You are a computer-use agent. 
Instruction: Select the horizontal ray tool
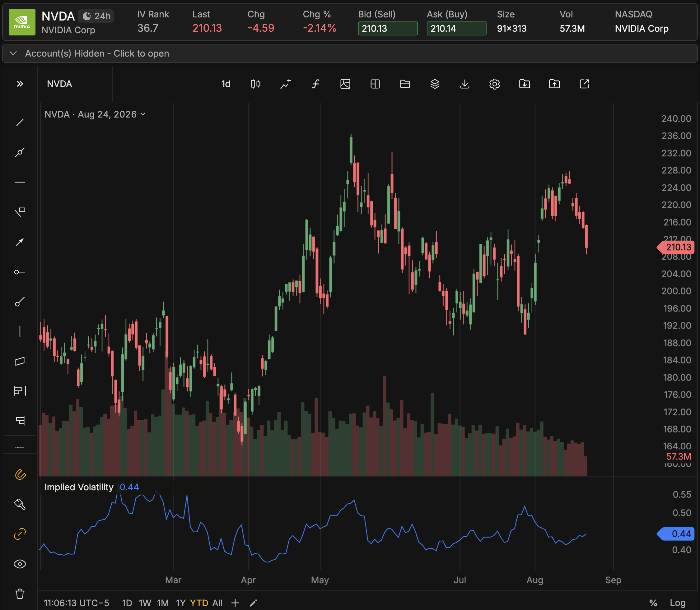pyautogui.click(x=20, y=272)
